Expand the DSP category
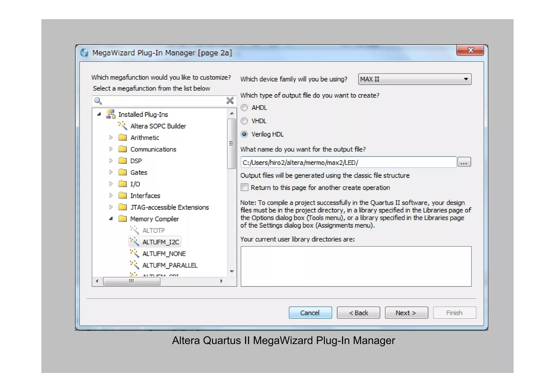The image size is (555, 392). coord(111,161)
